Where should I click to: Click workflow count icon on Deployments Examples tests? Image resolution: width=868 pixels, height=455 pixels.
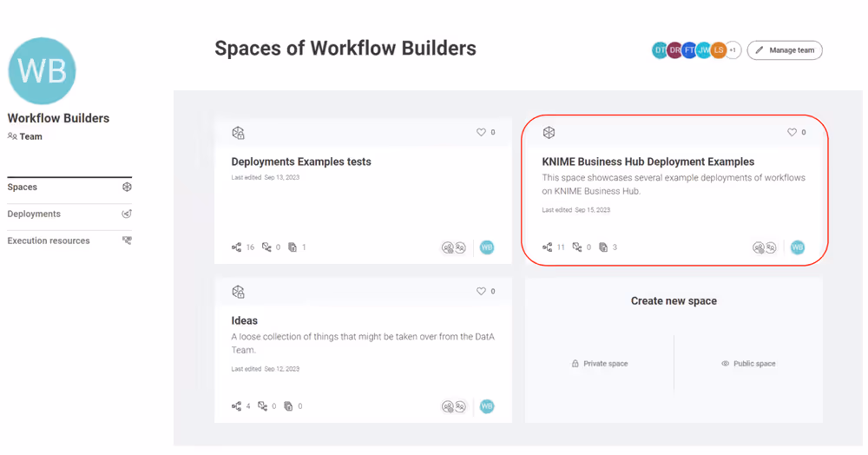coord(236,247)
